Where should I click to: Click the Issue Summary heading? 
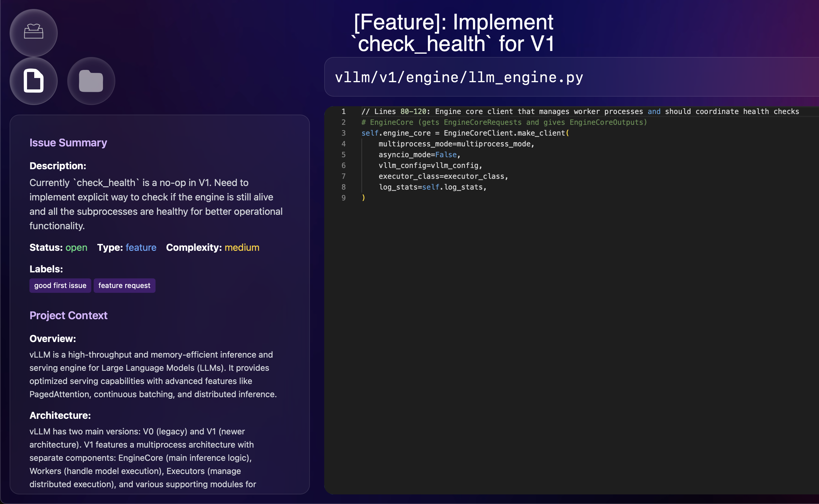68,143
